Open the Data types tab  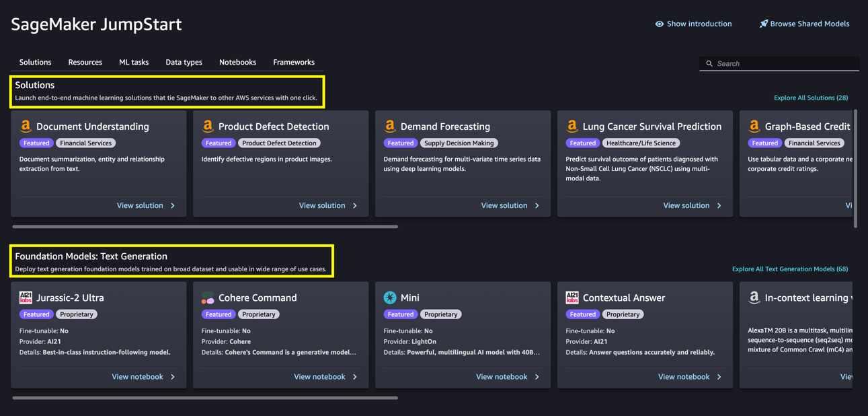184,62
